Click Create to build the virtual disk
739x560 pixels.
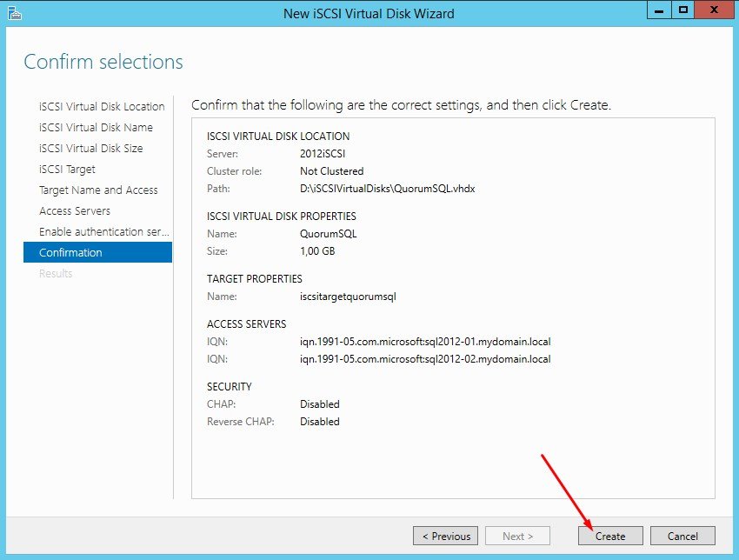(609, 536)
